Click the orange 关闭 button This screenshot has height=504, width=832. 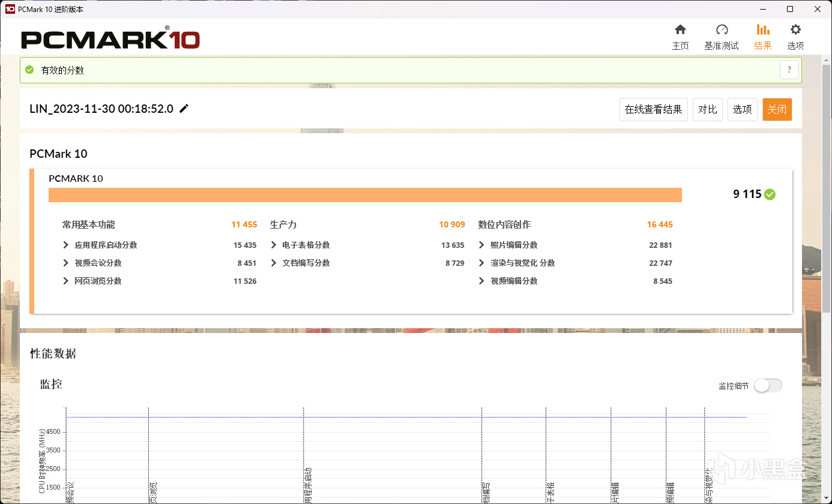coord(777,109)
